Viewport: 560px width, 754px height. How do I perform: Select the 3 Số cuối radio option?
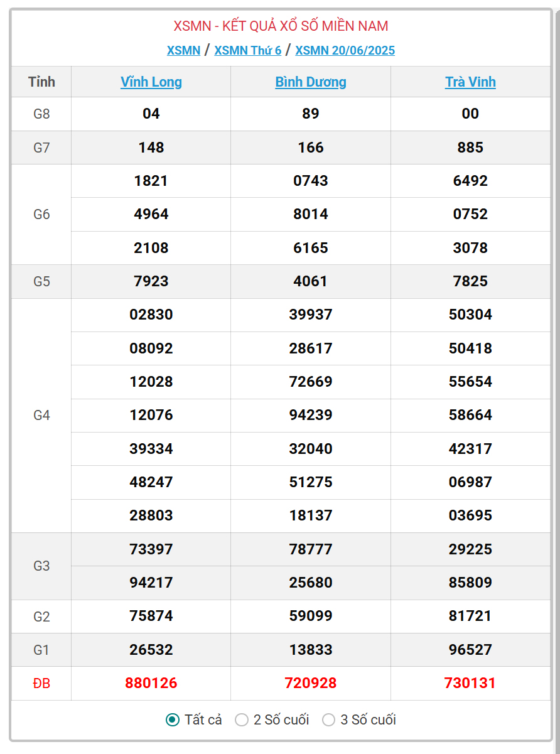point(328,719)
